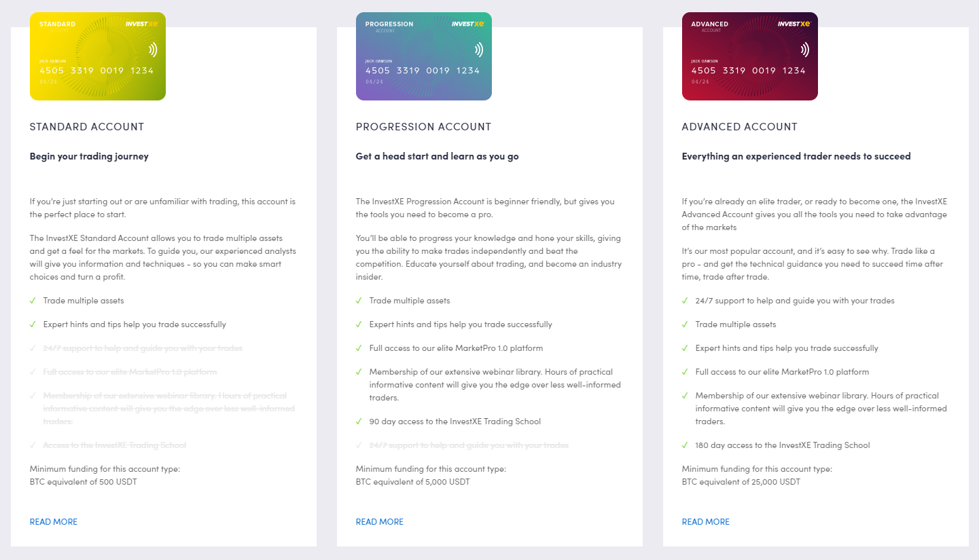Open Read More for Progression Account
Viewport: 979px width, 560px height.
pyautogui.click(x=380, y=522)
